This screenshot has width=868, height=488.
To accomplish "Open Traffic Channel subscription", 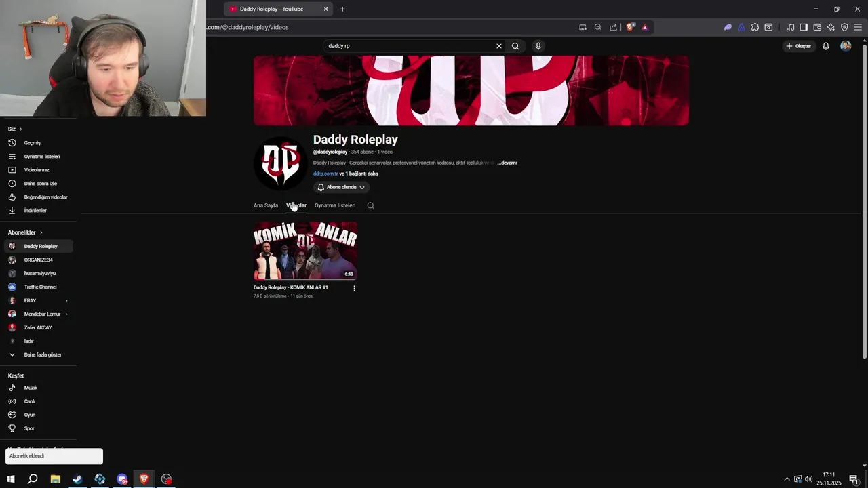I will click(38, 287).
